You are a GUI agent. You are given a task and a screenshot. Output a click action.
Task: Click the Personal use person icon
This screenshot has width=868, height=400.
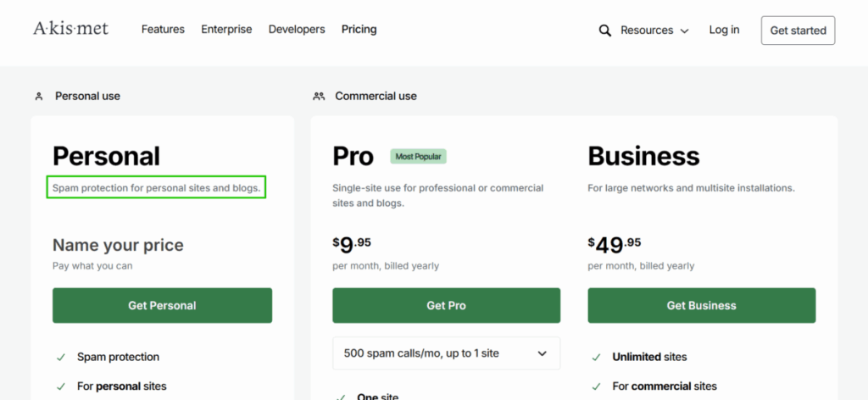[x=39, y=97]
